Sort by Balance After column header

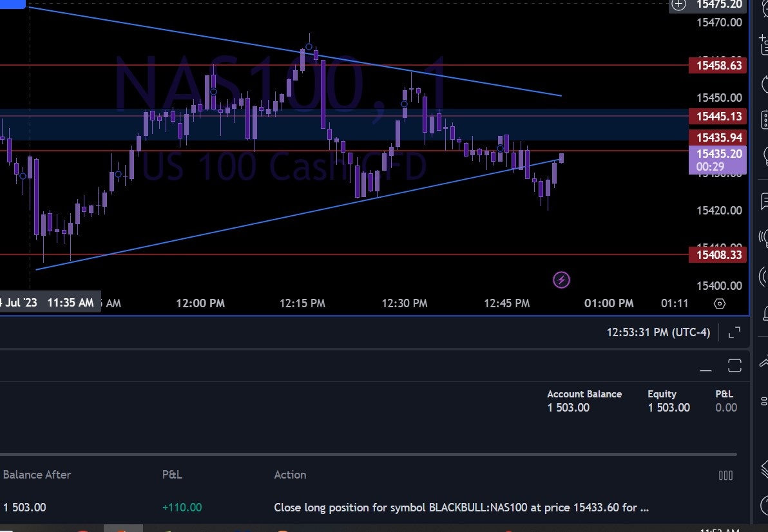pos(37,475)
